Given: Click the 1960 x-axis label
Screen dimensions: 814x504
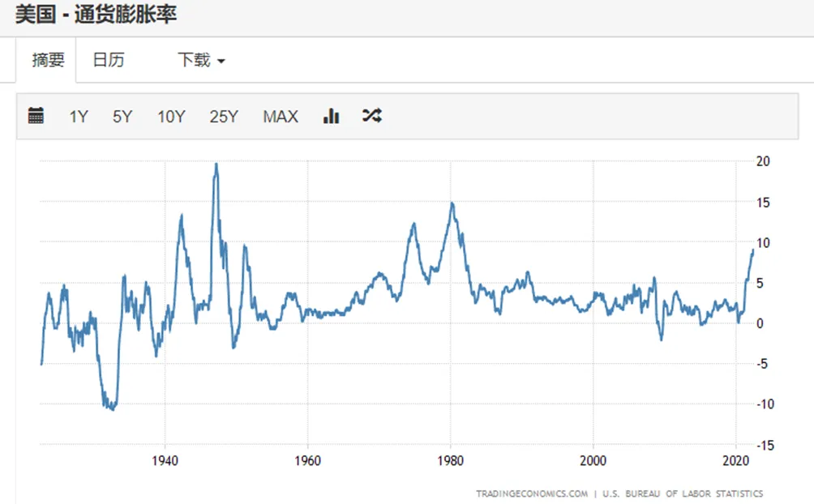Looking at the screenshot, I should pyautogui.click(x=307, y=460).
